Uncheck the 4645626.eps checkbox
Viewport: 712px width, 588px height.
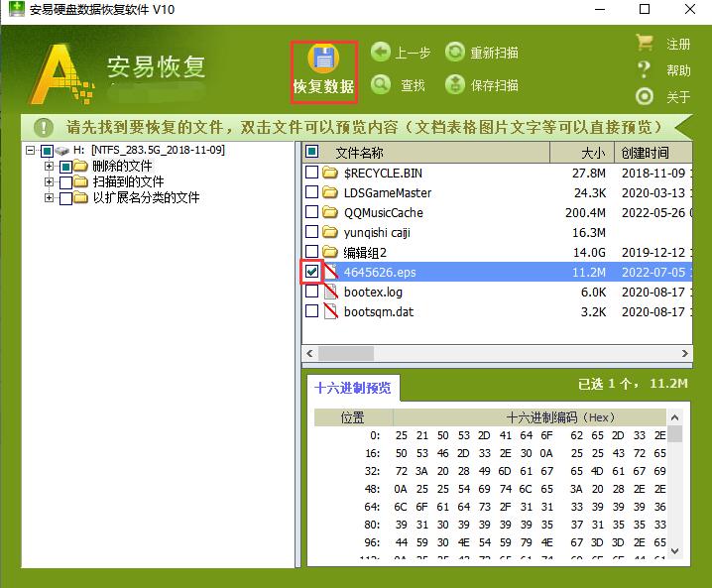pos(312,272)
